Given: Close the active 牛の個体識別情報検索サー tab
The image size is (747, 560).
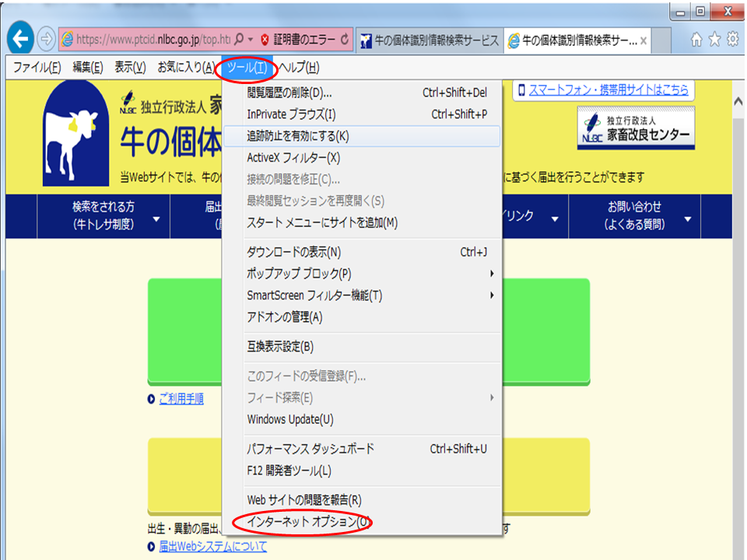Looking at the screenshot, I should pos(644,41).
